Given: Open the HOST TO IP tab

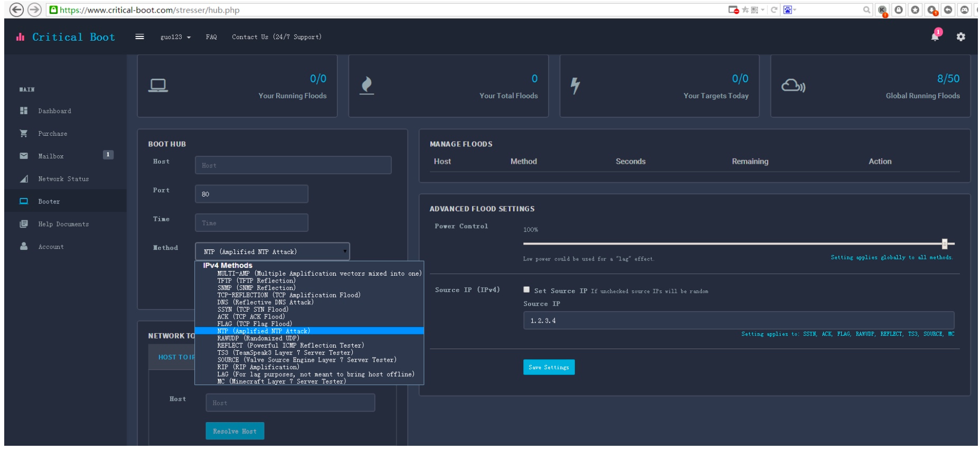Looking at the screenshot, I should click(176, 358).
